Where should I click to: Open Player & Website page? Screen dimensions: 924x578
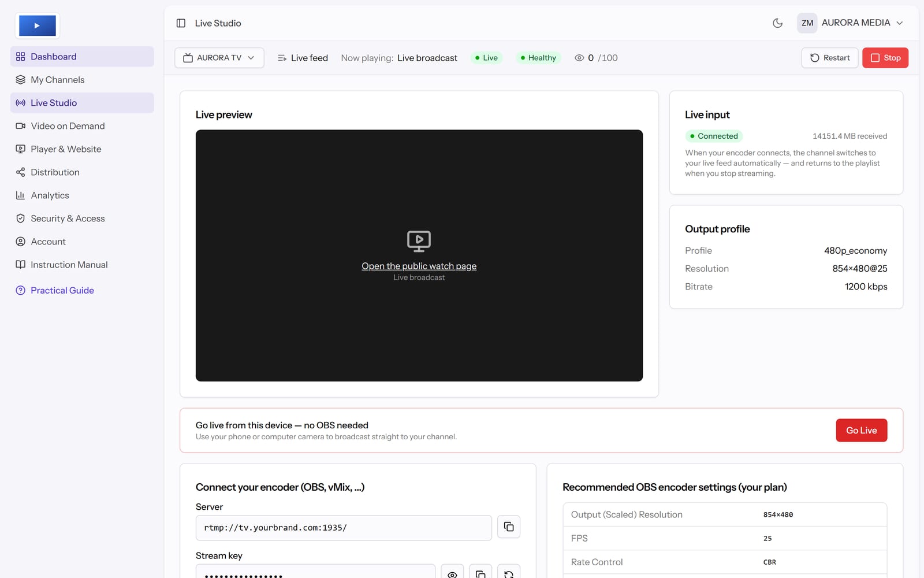[x=82, y=149]
